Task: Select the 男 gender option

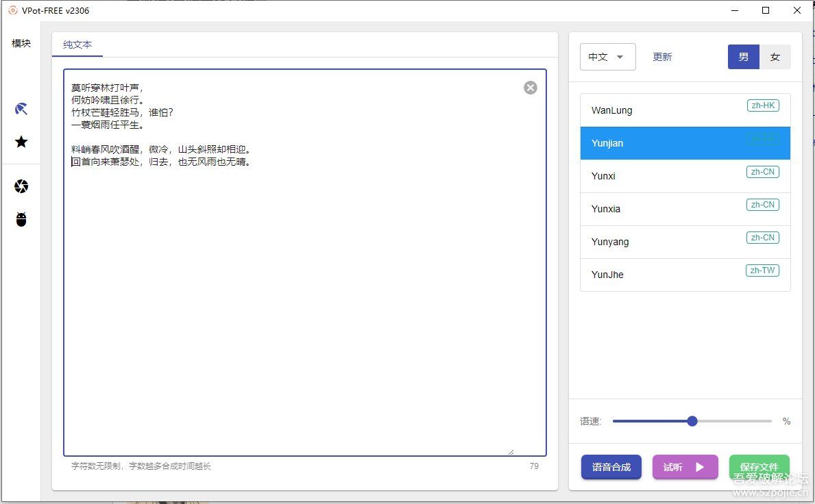Action: (743, 57)
